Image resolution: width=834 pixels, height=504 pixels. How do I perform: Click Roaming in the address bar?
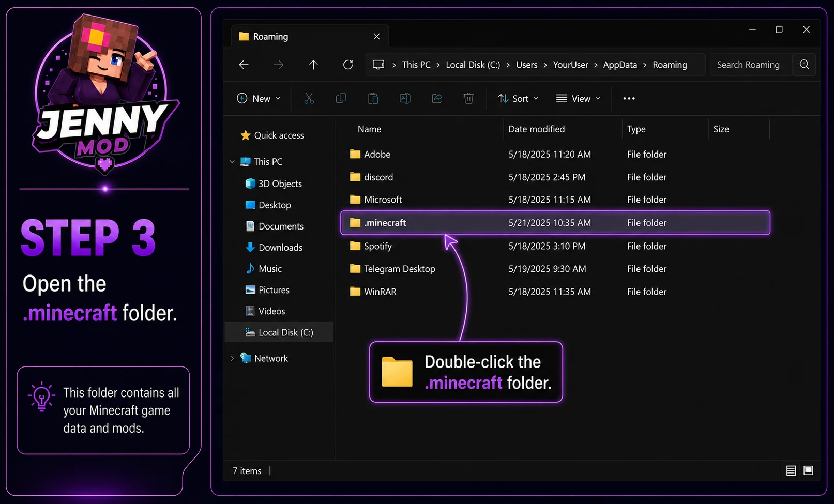point(670,65)
